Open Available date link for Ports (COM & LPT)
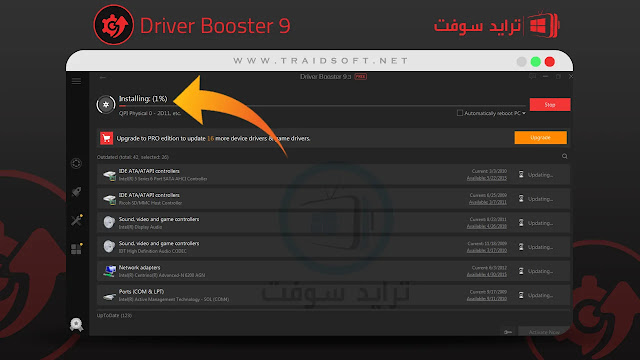This screenshot has height=360, width=640. pos(487,299)
